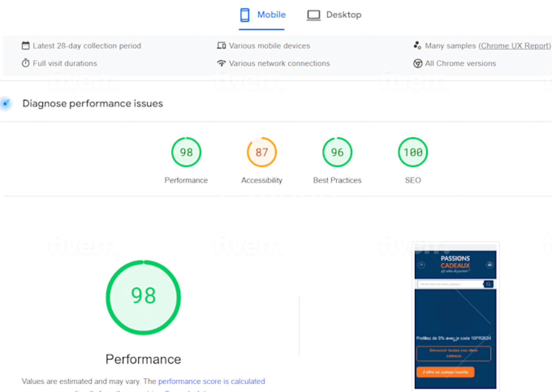Screen dimensions: 552x392
Task: Click the desktop monitor icon
Action: click(313, 15)
